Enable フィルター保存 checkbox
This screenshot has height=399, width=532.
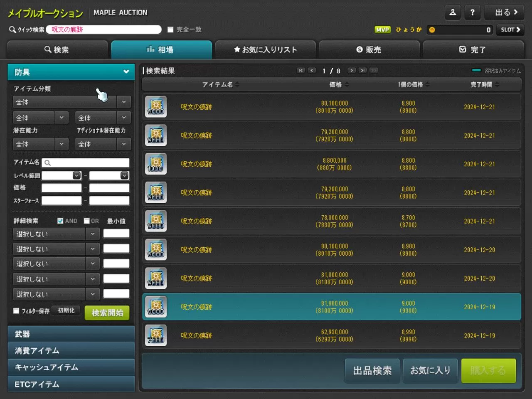pyautogui.click(x=16, y=310)
